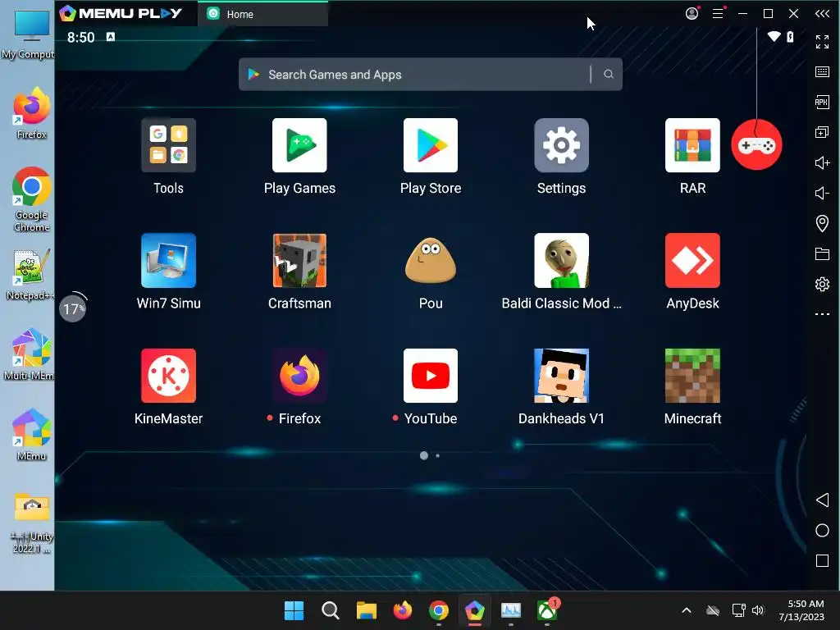Click the 17% floating progress indicator
The width and height of the screenshot is (840, 630).
click(x=73, y=308)
